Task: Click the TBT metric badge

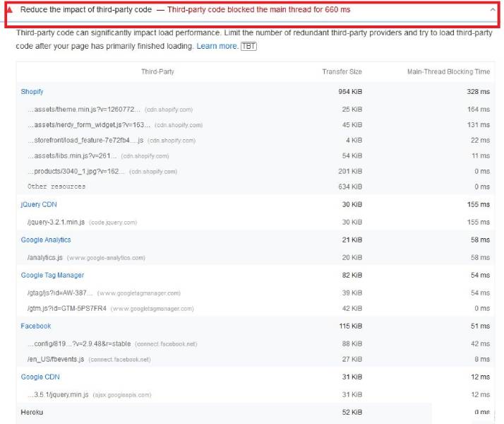Action: [248, 46]
